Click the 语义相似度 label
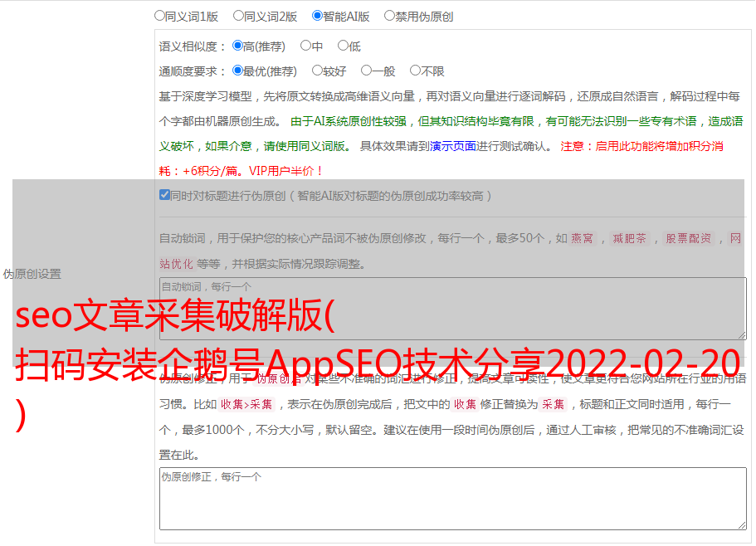The image size is (756, 546). [x=193, y=46]
